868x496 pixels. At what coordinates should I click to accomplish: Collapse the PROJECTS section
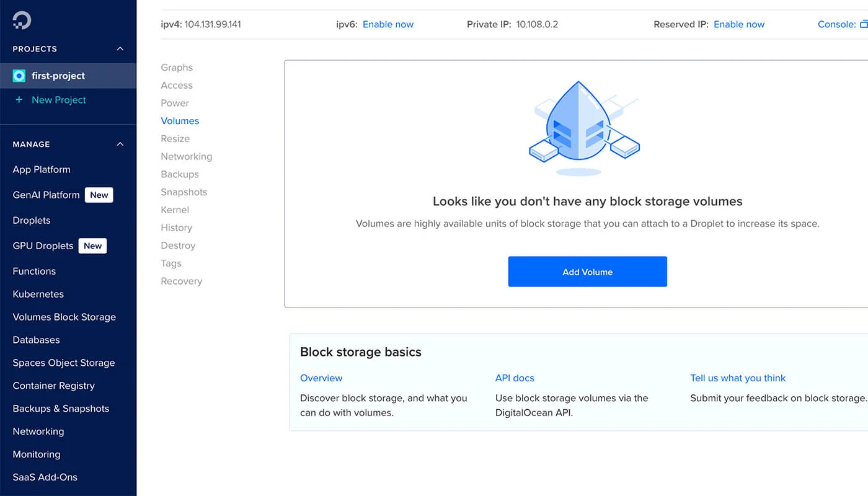pyautogui.click(x=120, y=49)
